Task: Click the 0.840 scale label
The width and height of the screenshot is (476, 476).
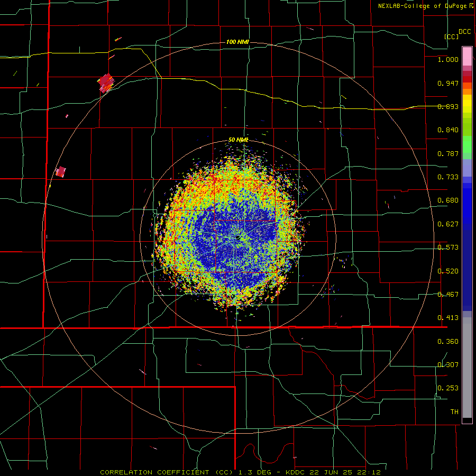Action: (x=448, y=130)
